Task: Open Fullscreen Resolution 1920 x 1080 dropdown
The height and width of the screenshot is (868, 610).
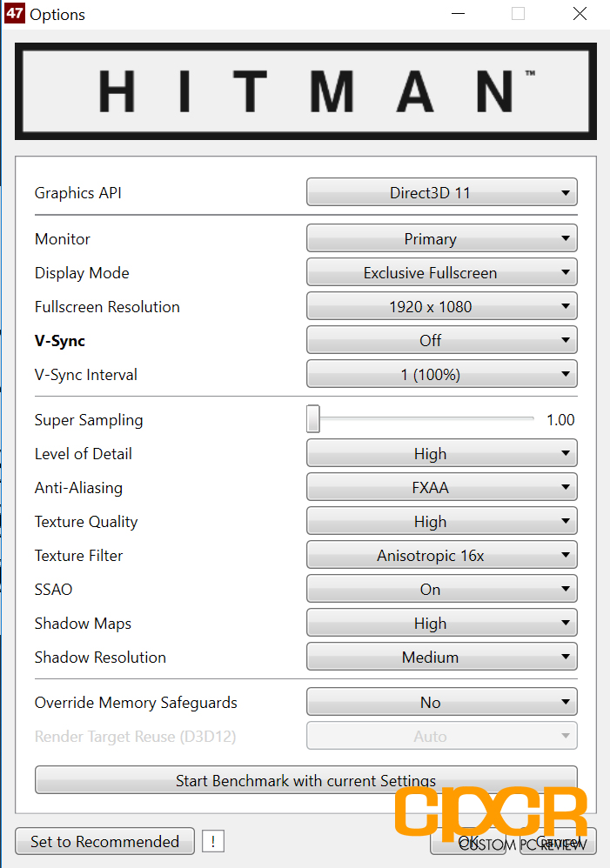Action: pyautogui.click(x=441, y=306)
